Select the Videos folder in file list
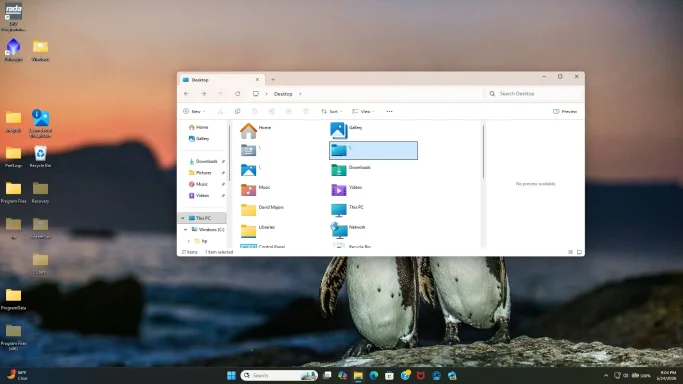 pyautogui.click(x=347, y=190)
